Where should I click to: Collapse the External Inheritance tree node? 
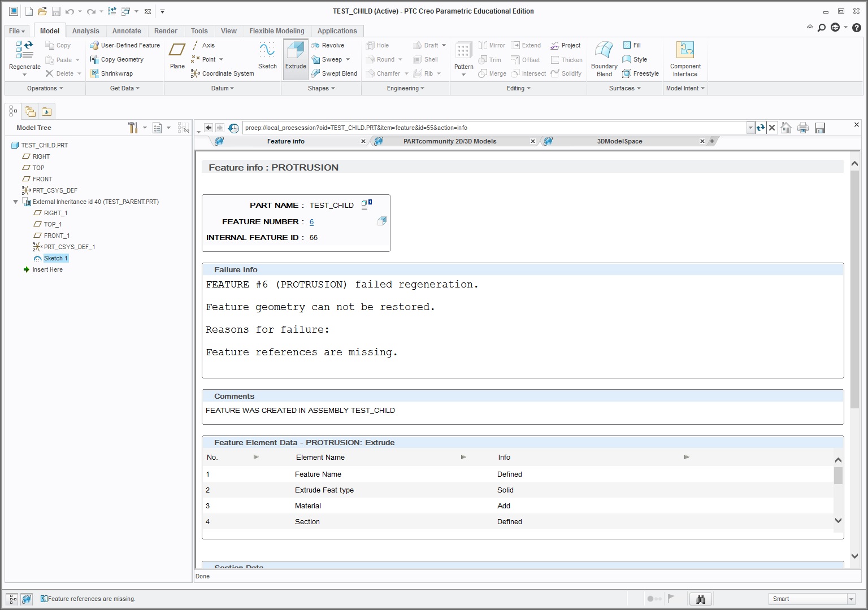(15, 202)
